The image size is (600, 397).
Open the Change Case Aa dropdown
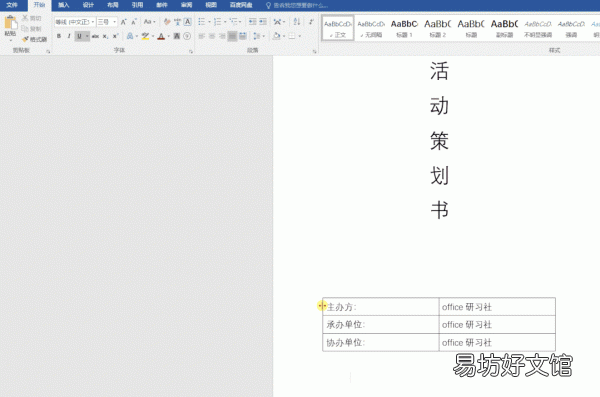(150, 22)
